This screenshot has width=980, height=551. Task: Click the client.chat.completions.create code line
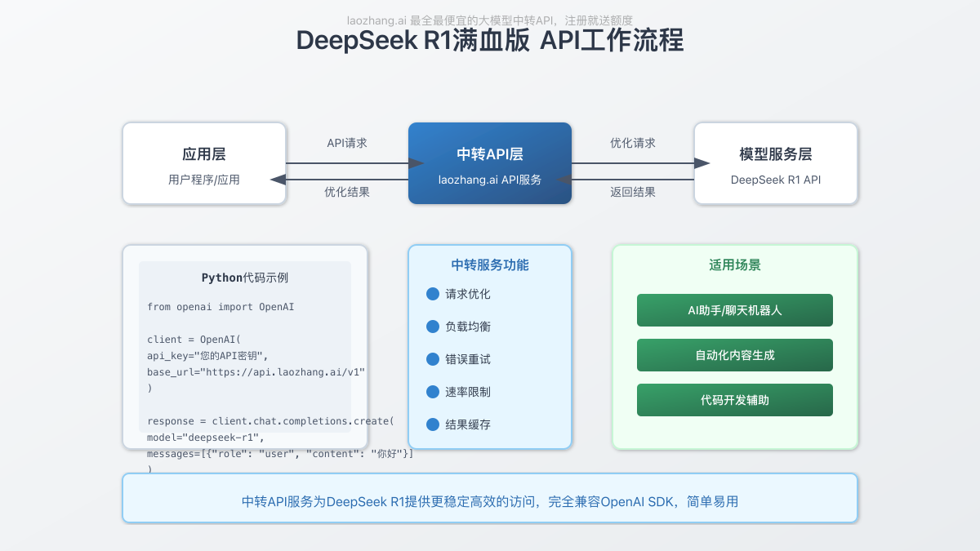tap(271, 421)
